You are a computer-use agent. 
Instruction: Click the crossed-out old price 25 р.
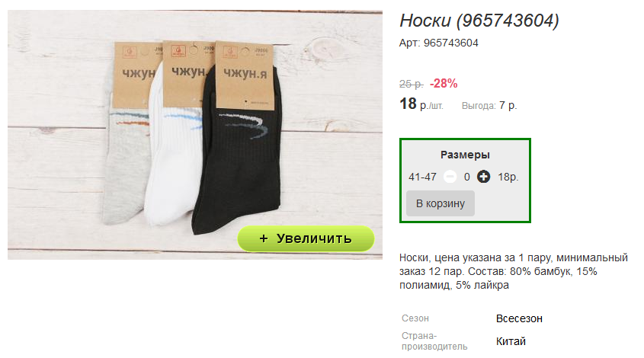tap(411, 84)
